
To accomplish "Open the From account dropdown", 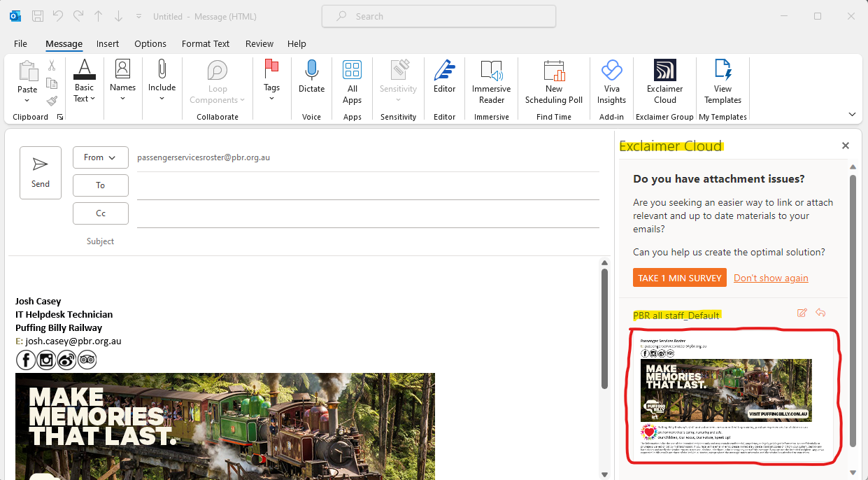I will click(100, 157).
